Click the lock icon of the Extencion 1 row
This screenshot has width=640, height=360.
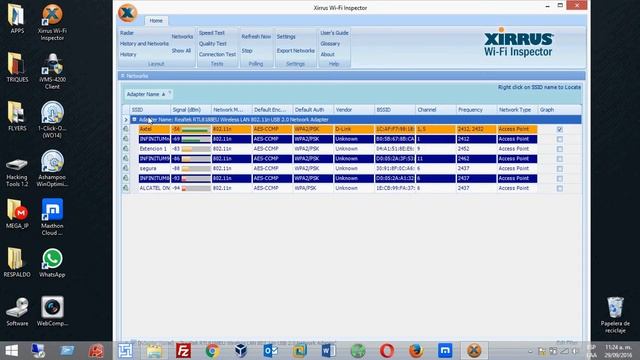click(x=126, y=149)
